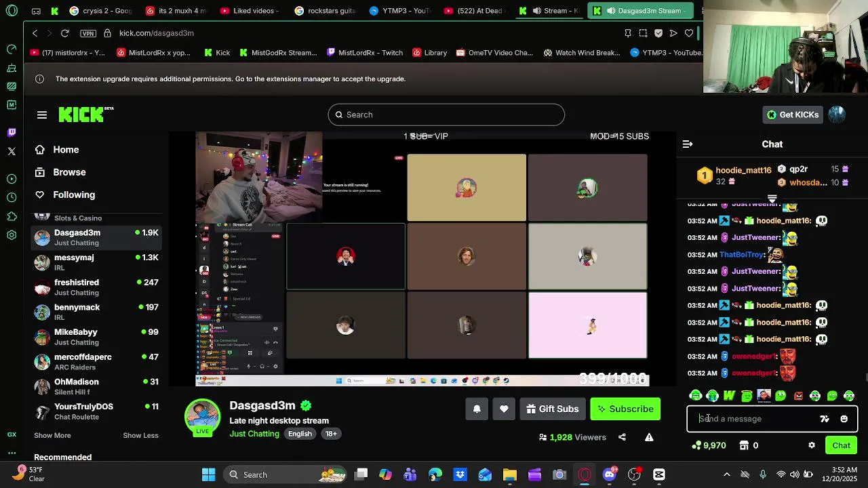Click the volume icon in system tray
868x488 pixels.
795,474
